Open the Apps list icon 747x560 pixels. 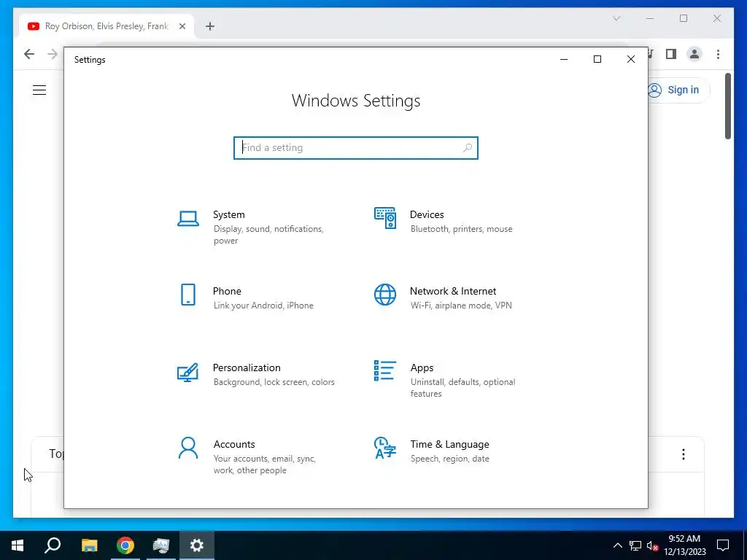pos(385,371)
